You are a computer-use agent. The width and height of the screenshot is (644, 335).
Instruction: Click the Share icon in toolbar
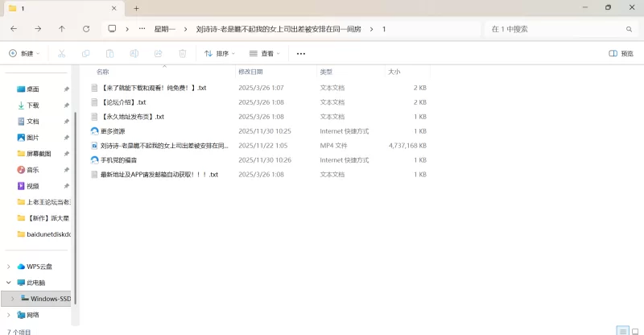point(159,54)
